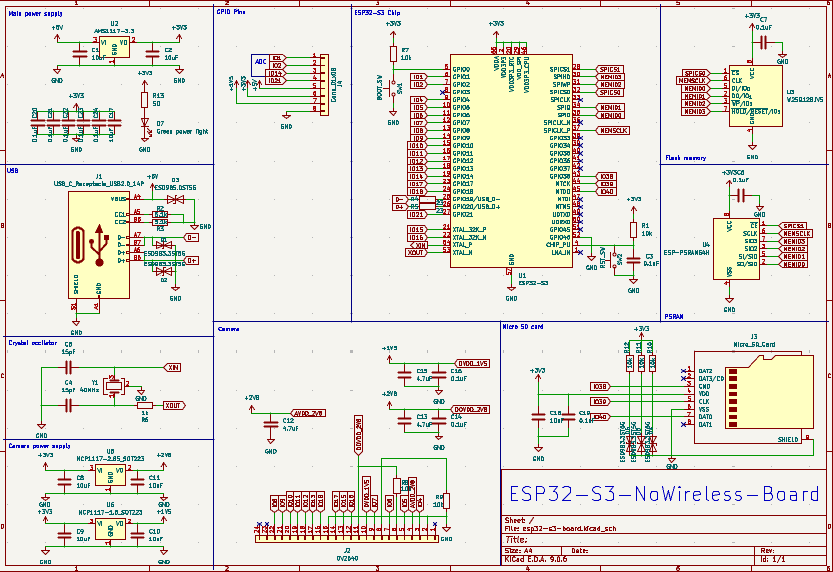
Task: Click the XIN label in Crystal oscillator section
Action: [172, 368]
